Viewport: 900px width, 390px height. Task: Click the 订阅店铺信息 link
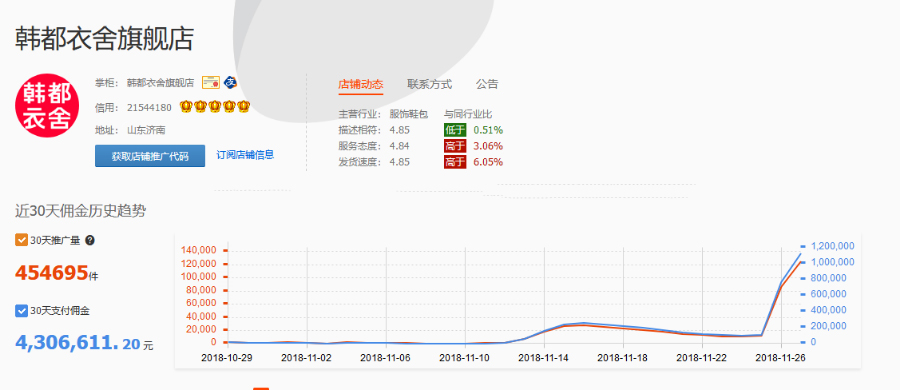click(245, 155)
